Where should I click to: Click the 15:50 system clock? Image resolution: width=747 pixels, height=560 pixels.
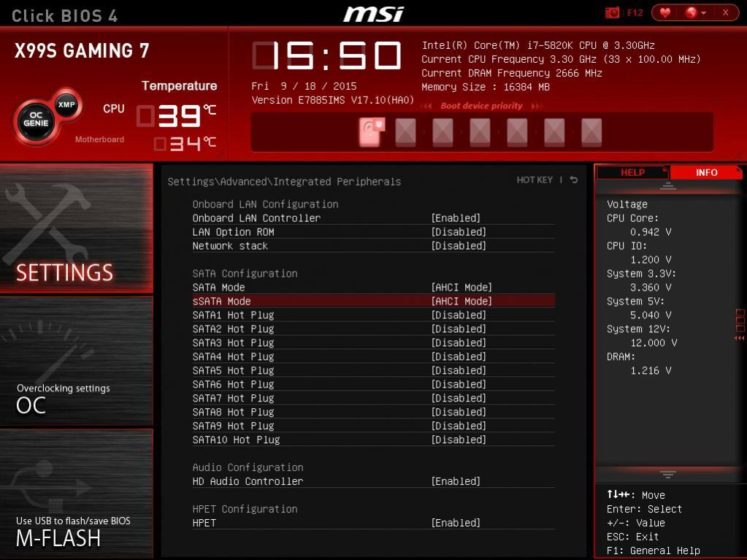coord(326,55)
